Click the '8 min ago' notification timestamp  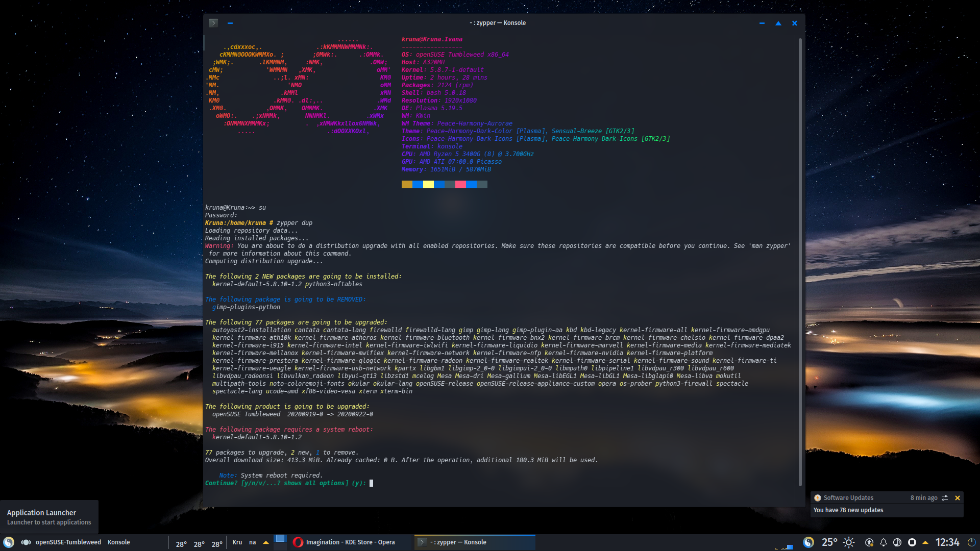click(924, 498)
